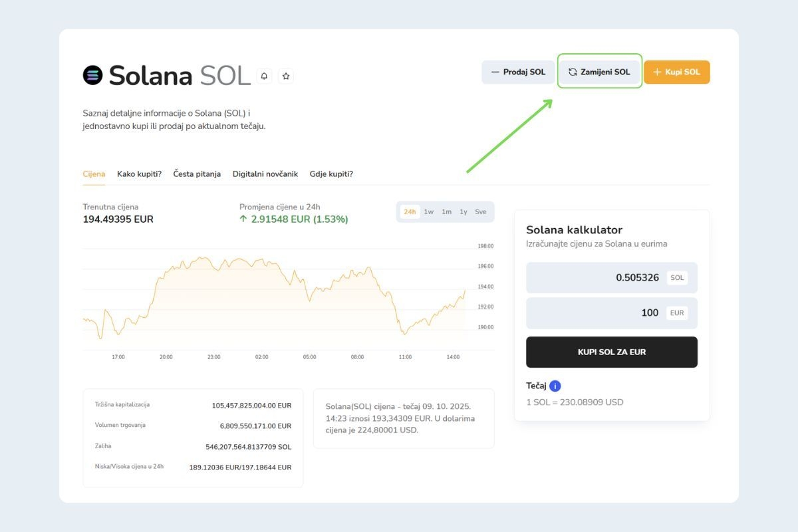
Task: Click the plus icon on the Kupi SOL button
Action: pos(656,72)
